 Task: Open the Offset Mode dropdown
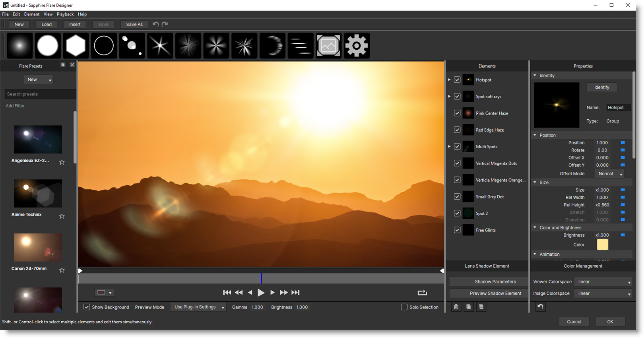(609, 174)
